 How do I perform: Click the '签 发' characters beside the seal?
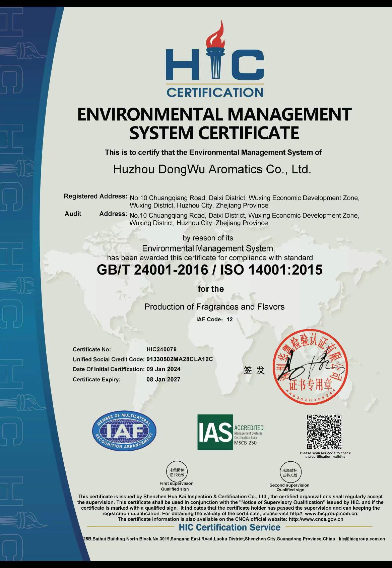[x=254, y=370]
